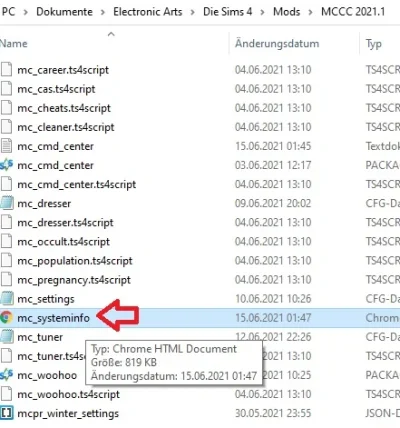The height and width of the screenshot is (428, 400).
Task: Select the mc_pregnancy.ts4script file name
Action: click(x=74, y=280)
